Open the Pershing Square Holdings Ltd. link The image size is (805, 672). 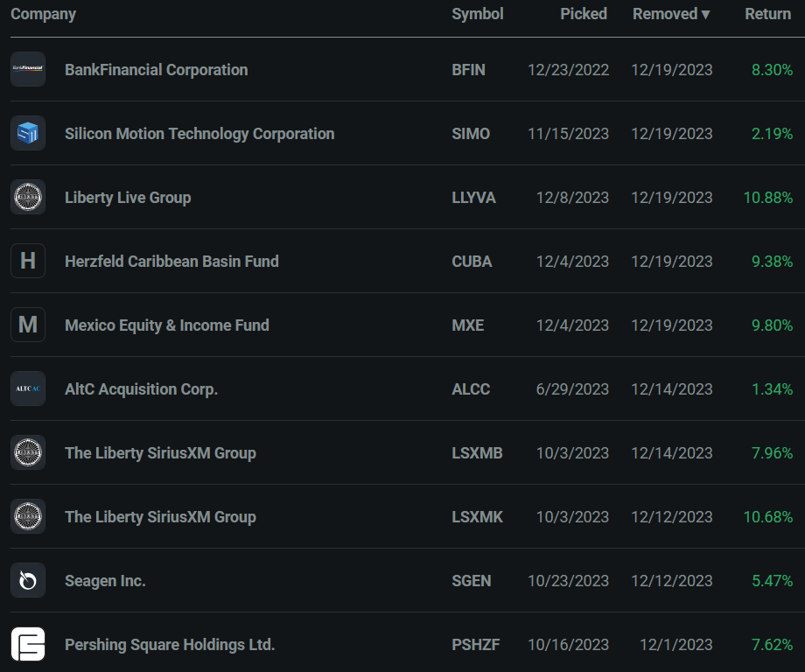[x=170, y=645]
